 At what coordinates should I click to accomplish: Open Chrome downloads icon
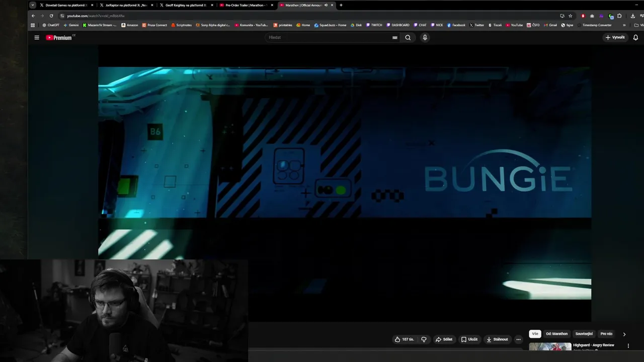(x=633, y=16)
